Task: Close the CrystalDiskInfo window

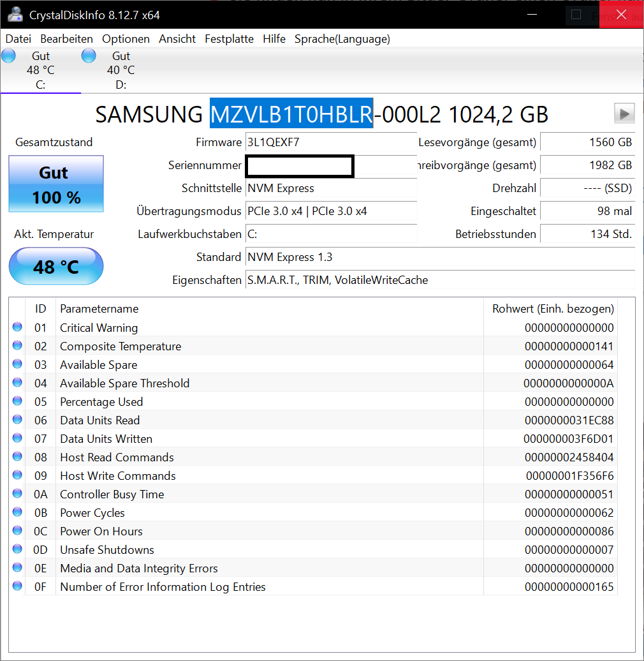Action: click(621, 14)
